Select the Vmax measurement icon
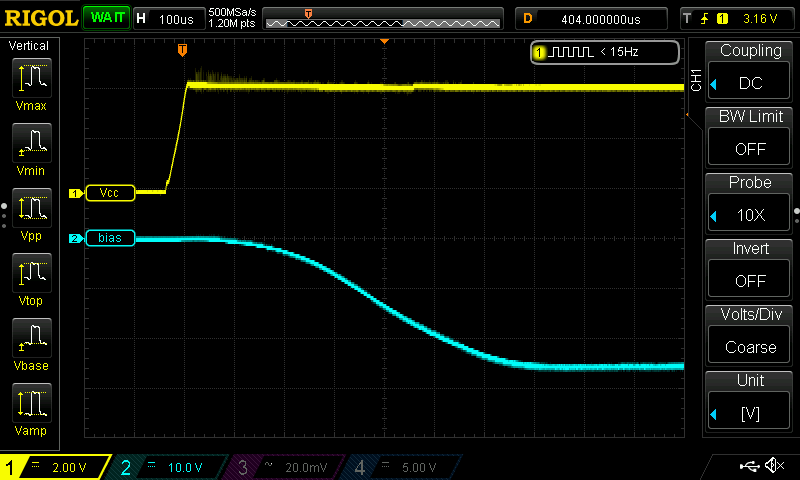The image size is (800, 480). point(32,78)
